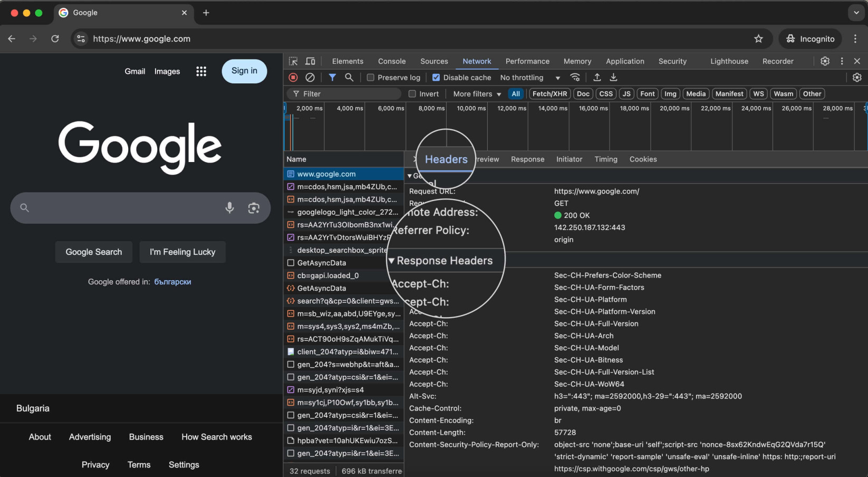Select the All request type filter
Viewport: 868px width, 477px height.
pos(516,94)
